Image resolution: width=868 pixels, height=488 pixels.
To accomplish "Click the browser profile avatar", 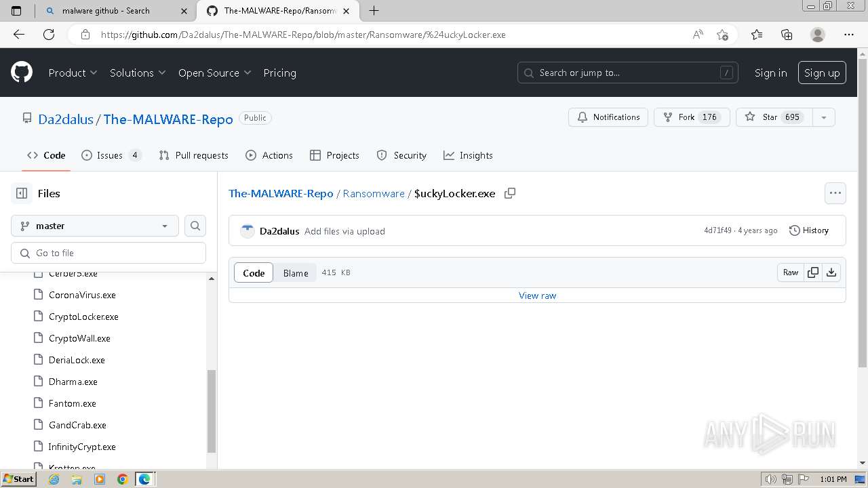I will click(818, 35).
